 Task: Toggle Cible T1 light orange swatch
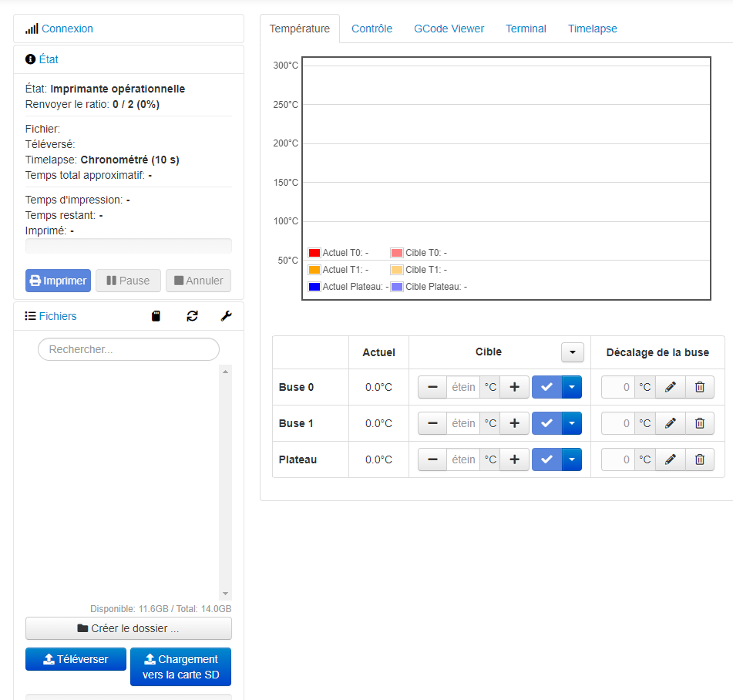coord(397,270)
